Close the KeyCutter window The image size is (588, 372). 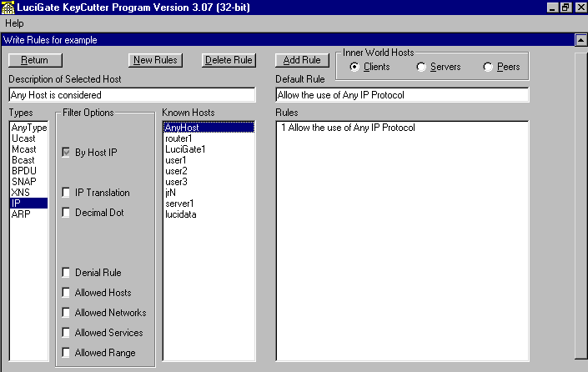(x=580, y=8)
